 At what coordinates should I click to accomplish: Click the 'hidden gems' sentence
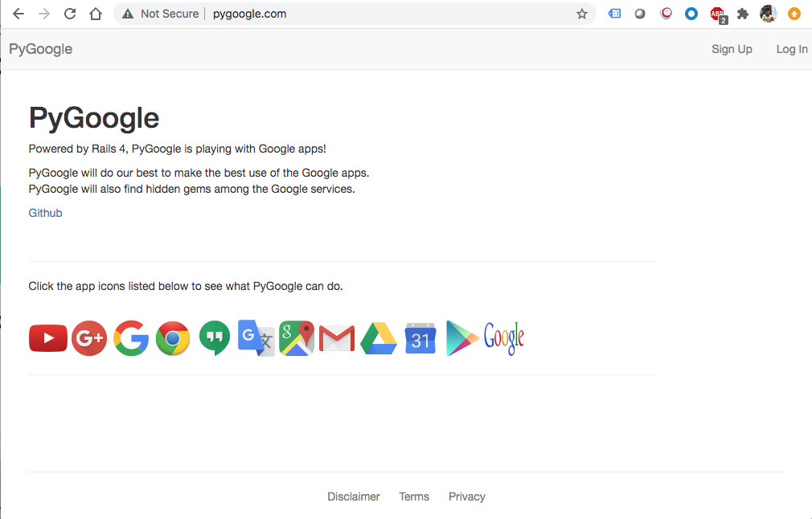191,190
